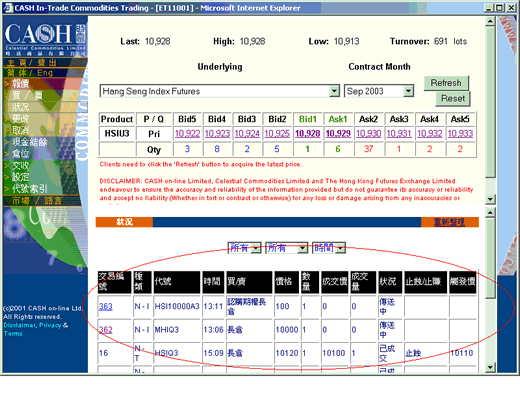520x406 pixels.
Task: Click the Ask2 price 10,930 link
Action: coord(369,134)
